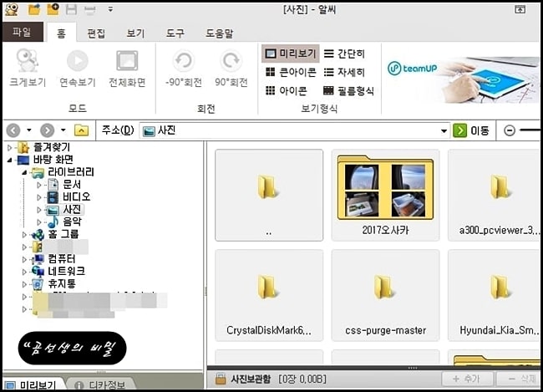
Task: Expand the 비디오 tree node
Action: (38, 197)
